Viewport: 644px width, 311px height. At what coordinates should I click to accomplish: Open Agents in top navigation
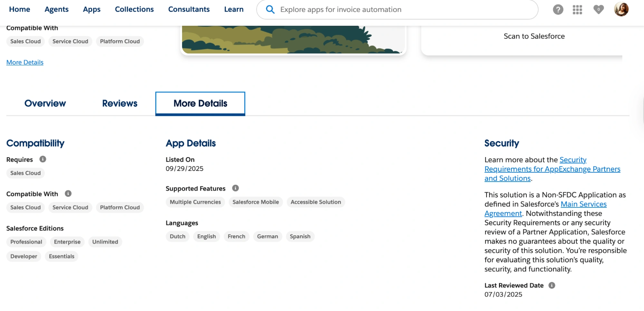coord(56,9)
